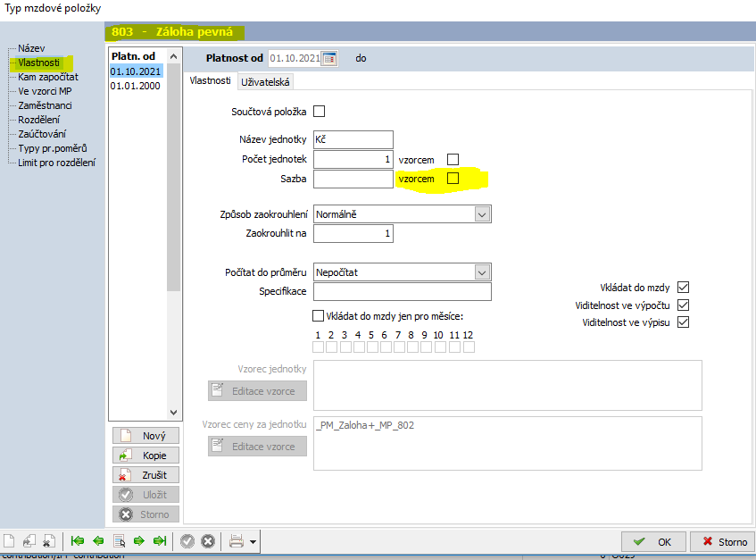Click the Specifikace input field
Screen dimensions: 756x560
(x=402, y=292)
